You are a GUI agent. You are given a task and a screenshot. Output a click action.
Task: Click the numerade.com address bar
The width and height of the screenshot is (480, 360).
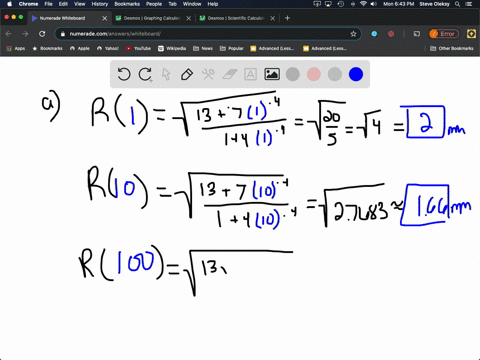[208, 34]
